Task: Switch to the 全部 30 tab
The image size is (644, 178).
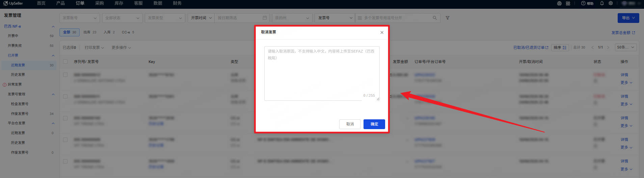Action: 70,32
